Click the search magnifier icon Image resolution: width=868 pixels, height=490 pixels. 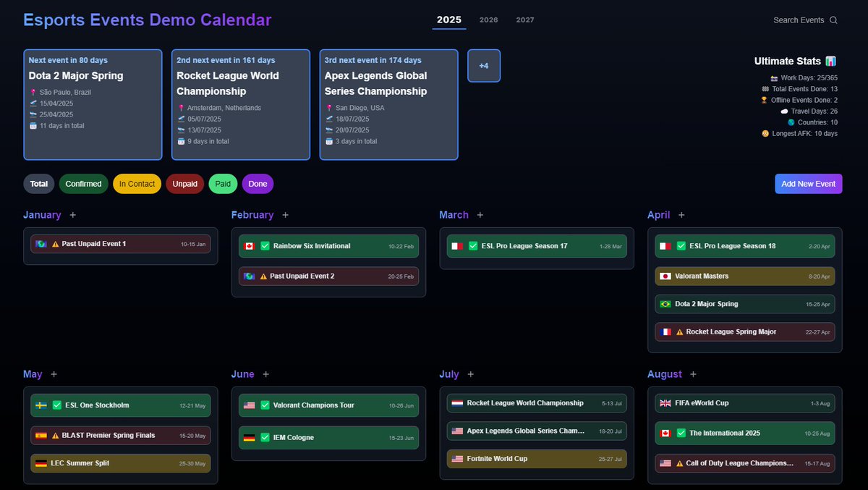pos(833,20)
